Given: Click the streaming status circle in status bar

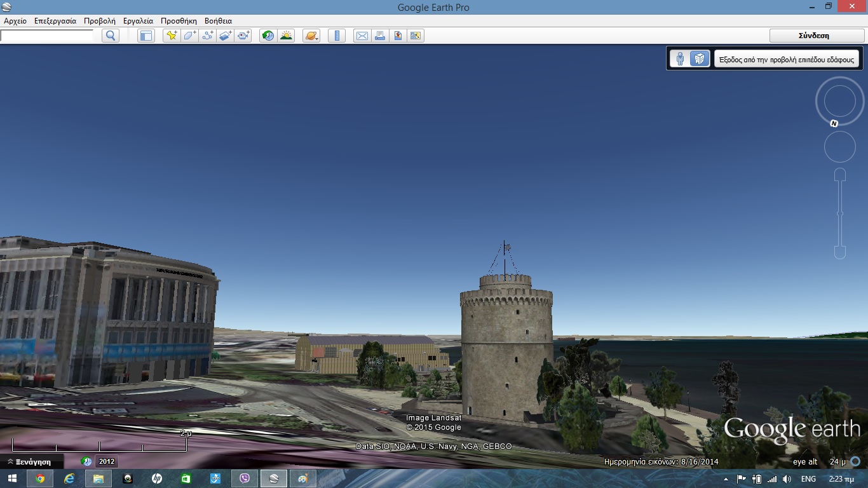Looking at the screenshot, I should (x=855, y=461).
